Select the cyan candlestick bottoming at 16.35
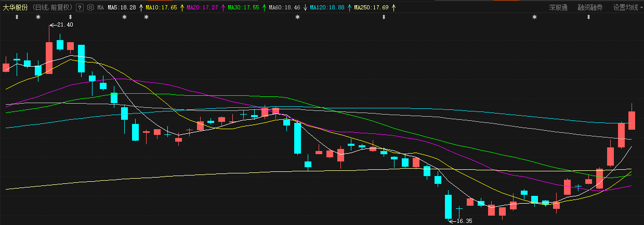This screenshot has width=644, height=225. (x=449, y=206)
